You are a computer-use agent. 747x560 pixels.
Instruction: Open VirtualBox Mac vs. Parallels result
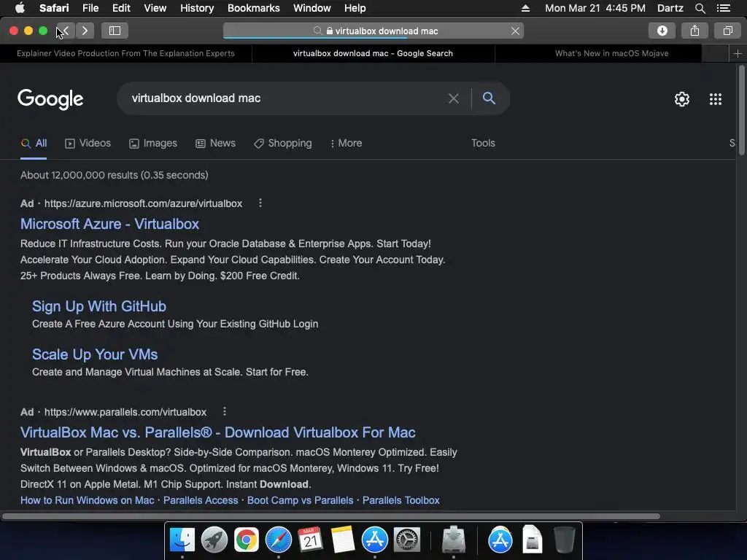217,432
